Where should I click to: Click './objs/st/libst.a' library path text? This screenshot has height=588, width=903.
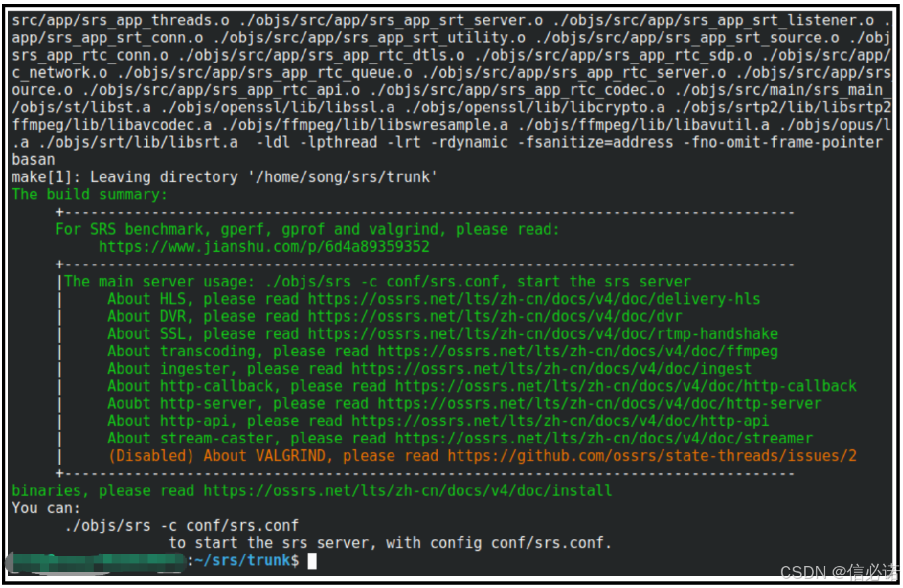pyautogui.click(x=82, y=108)
